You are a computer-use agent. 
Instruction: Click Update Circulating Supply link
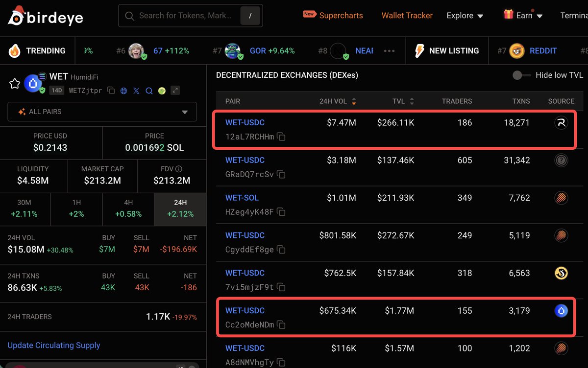pos(54,345)
